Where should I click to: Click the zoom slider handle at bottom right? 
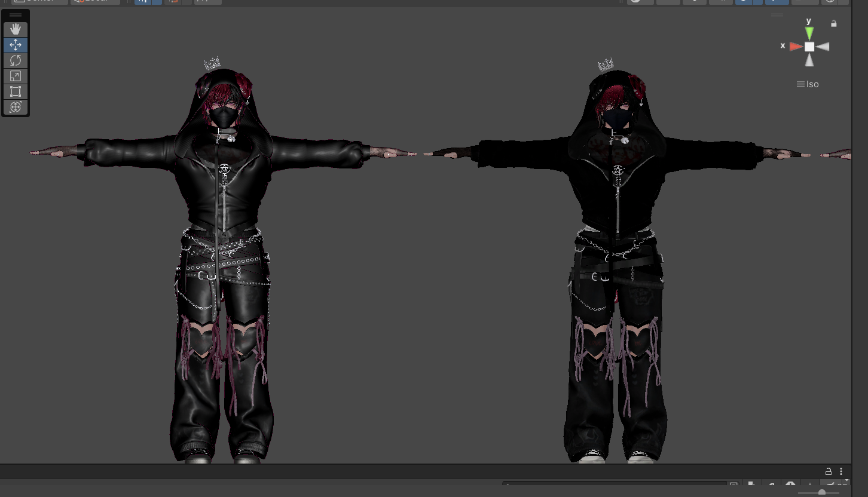(822, 492)
